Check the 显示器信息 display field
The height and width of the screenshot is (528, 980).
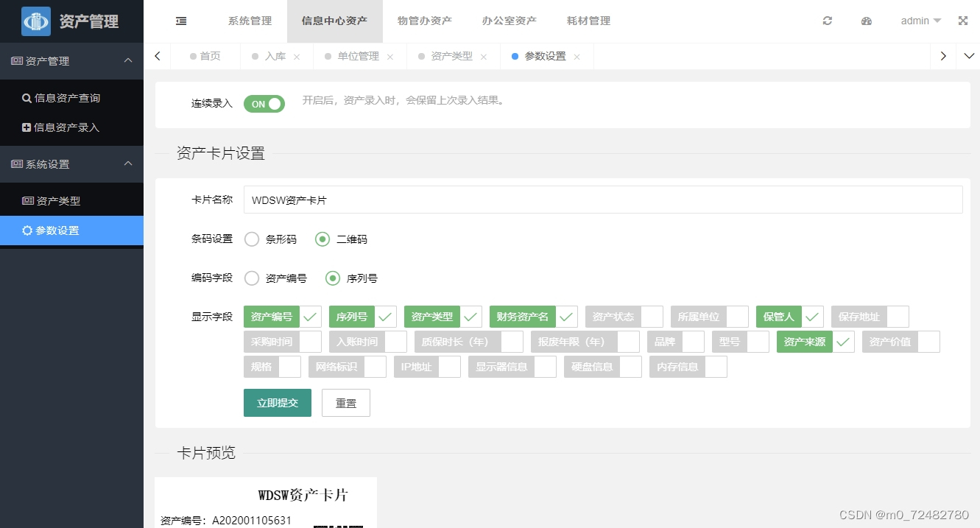click(x=512, y=367)
